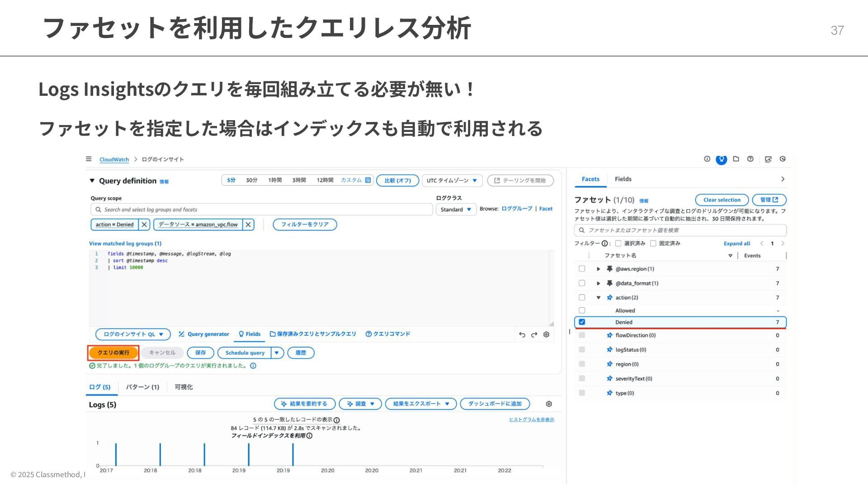Image resolution: width=868 pixels, height=488 pixels.
Task: Click the folder icon in top bar
Action: tap(736, 159)
